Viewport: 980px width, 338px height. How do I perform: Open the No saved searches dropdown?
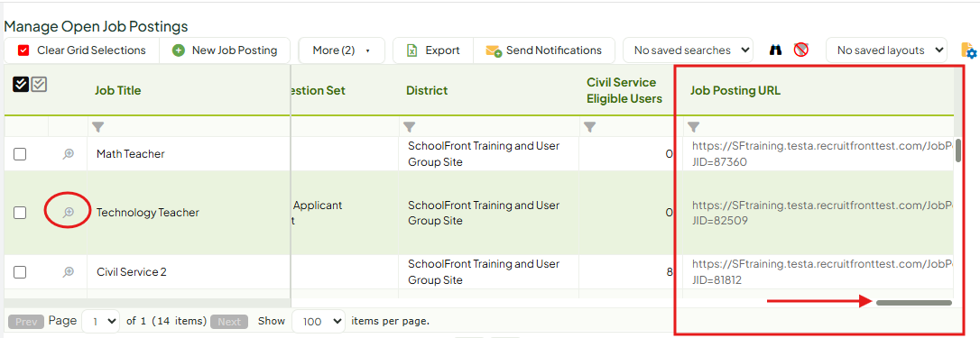coord(688,50)
